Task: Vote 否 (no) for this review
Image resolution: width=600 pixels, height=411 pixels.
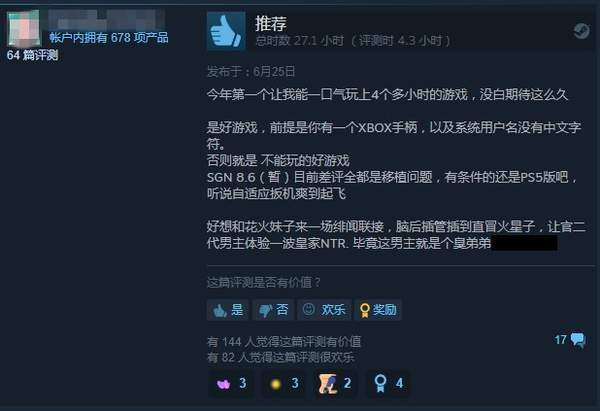Action: (273, 310)
